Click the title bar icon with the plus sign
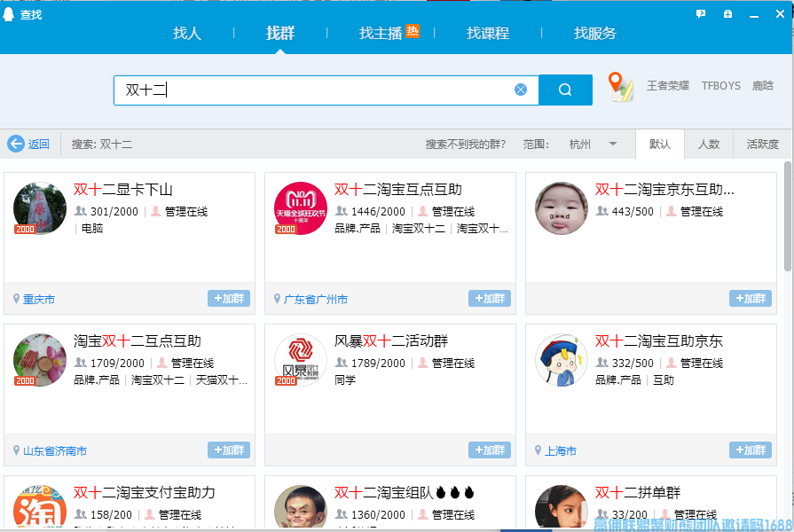 coord(727,14)
